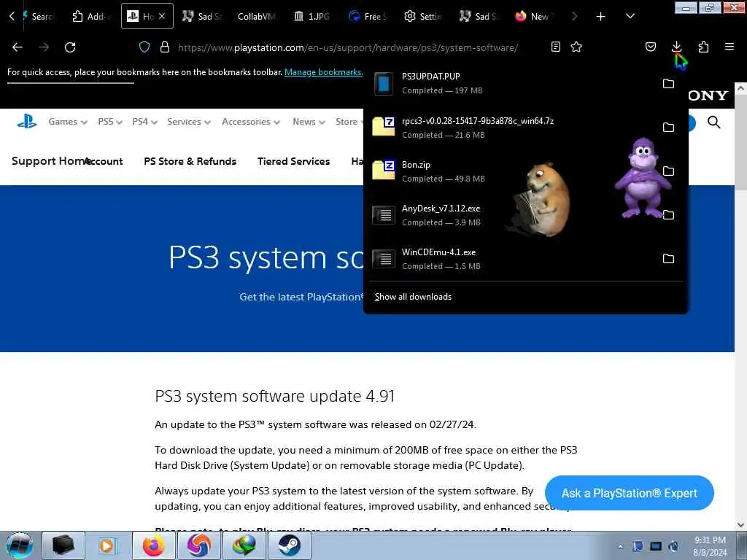Switch to the CollabVM tab
The height and width of the screenshot is (560, 747).
256,17
